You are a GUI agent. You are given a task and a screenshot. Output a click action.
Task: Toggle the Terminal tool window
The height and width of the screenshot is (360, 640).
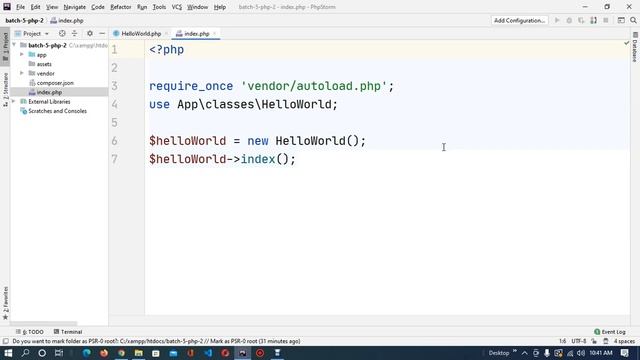point(68,332)
